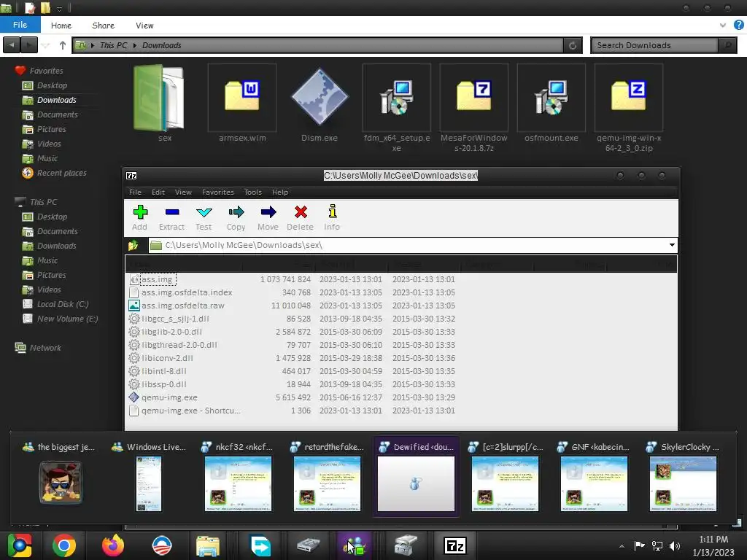Viewport: 747px width, 560px height.
Task: Select the 'sex' folder in Downloads
Action: [x=159, y=103]
